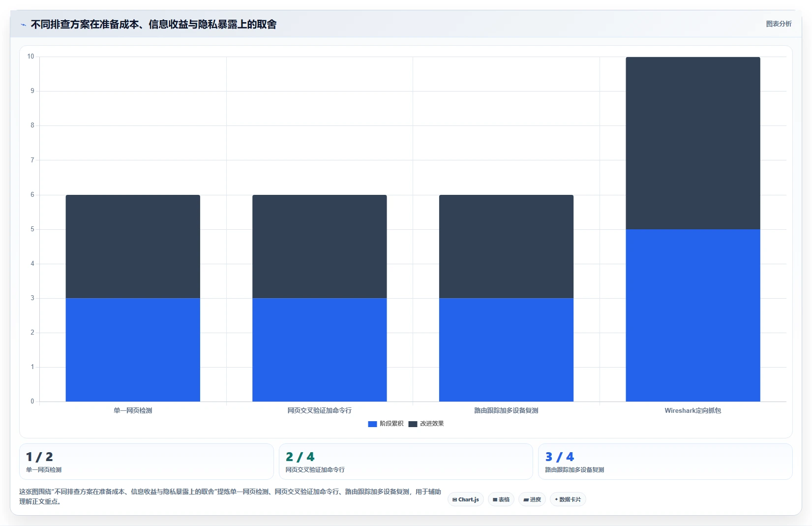Screen dimensions: 812x526
Task: Click the small icon left of the chart title
Action: [x=23, y=25]
